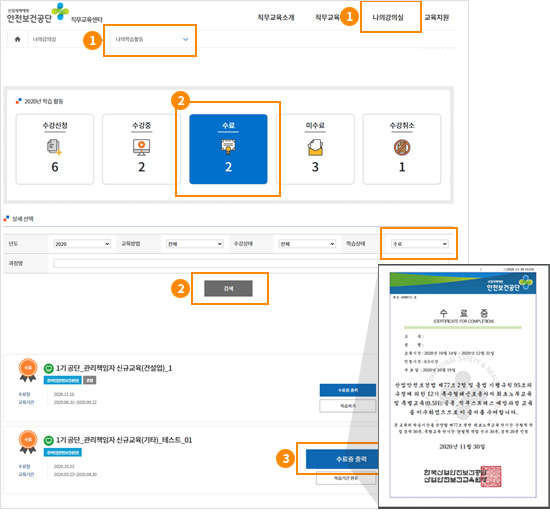This screenshot has width=550, height=532.
Task: Select the 수강중 monitor play icon card
Action: click(141, 149)
